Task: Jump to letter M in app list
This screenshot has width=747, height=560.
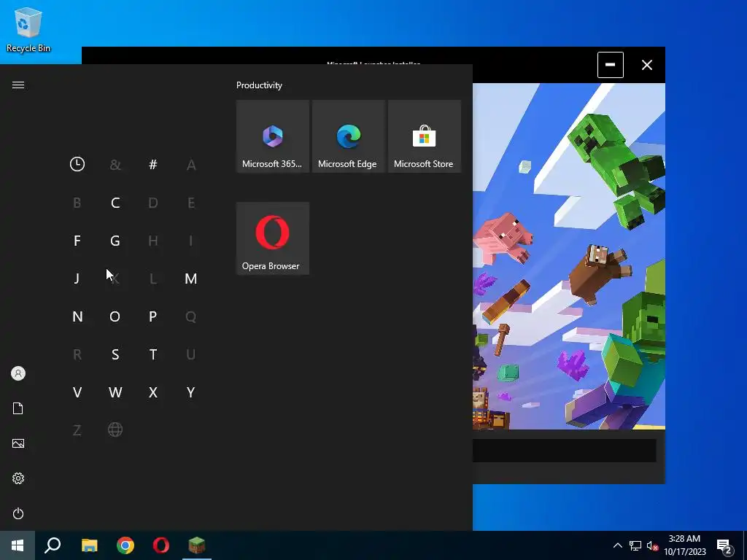Action: (x=191, y=279)
